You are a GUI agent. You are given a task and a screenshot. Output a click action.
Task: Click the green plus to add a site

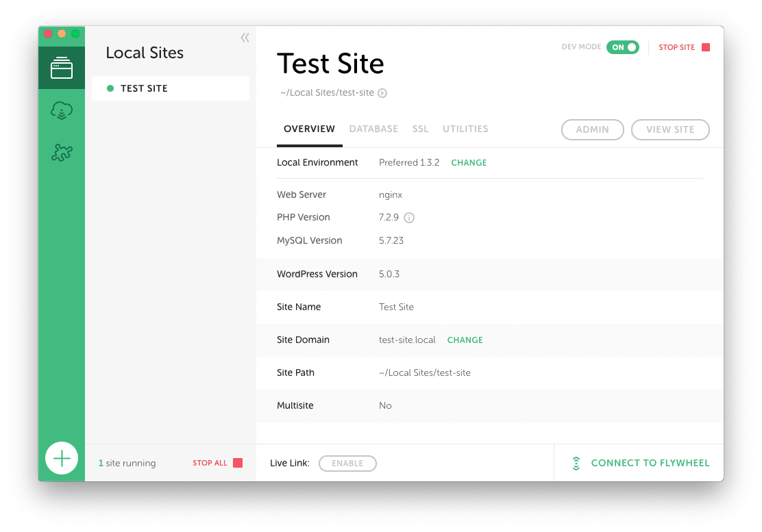[x=62, y=458]
